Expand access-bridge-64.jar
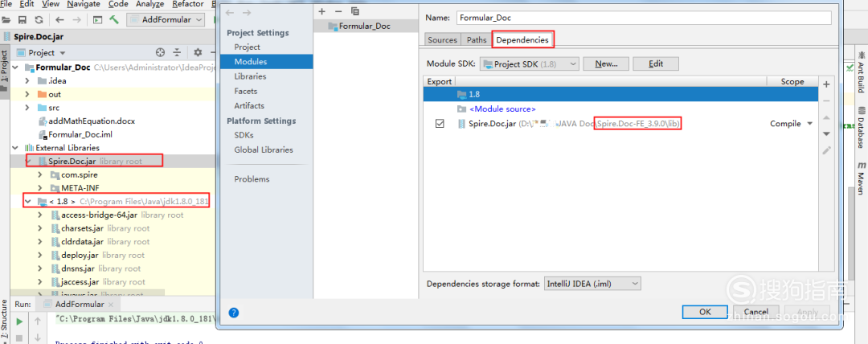 [40, 215]
